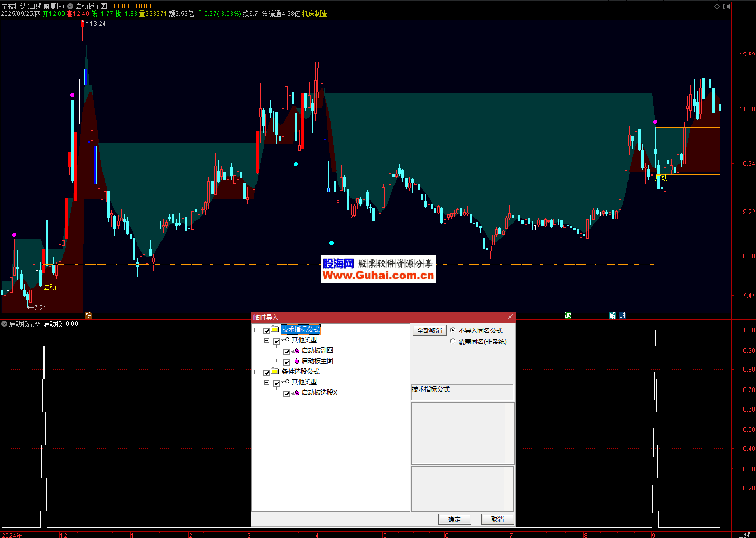Close the 临时导入 dialog

510,317
